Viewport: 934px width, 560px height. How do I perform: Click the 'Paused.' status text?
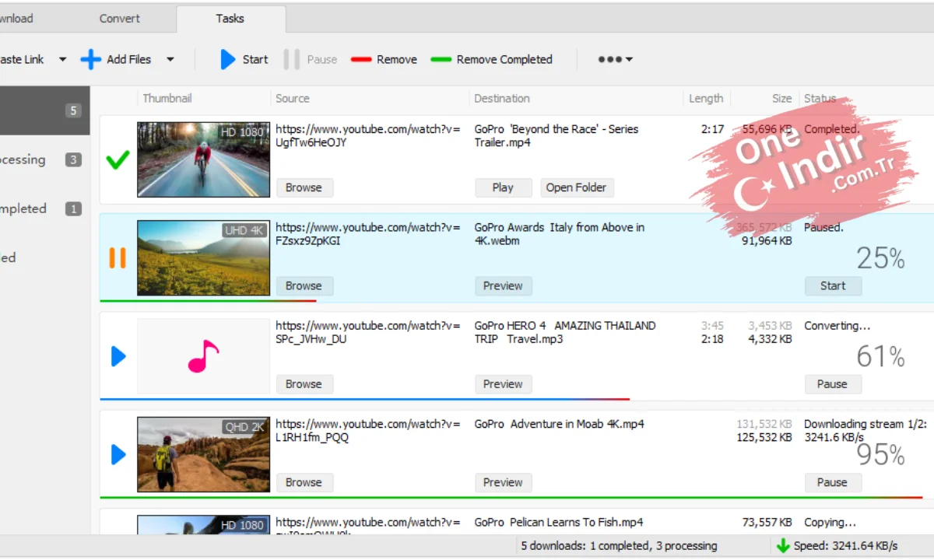823,227
